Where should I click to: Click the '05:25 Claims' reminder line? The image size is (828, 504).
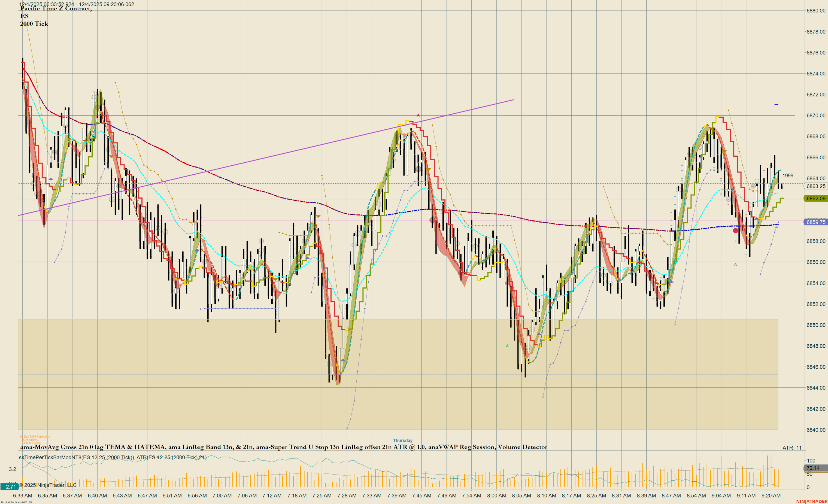pos(30,440)
